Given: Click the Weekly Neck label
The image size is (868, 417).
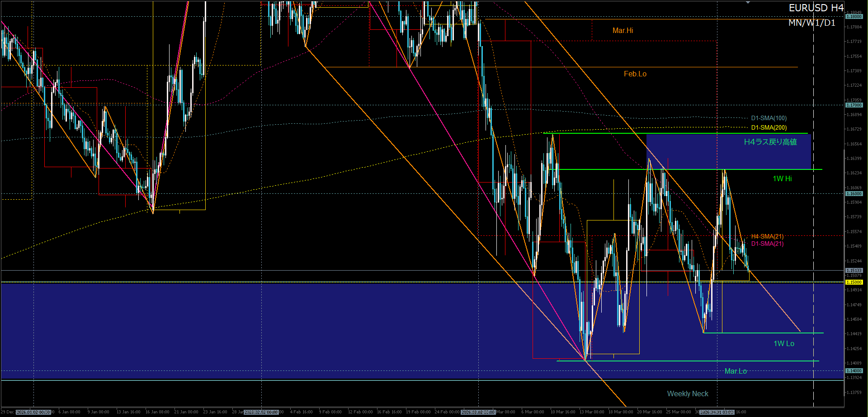Looking at the screenshot, I should tap(688, 394).
